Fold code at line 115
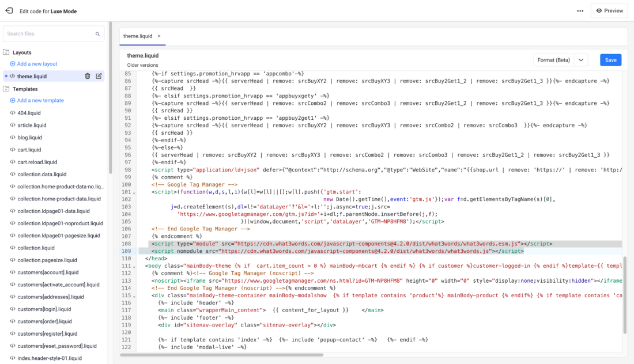 [x=134, y=295]
